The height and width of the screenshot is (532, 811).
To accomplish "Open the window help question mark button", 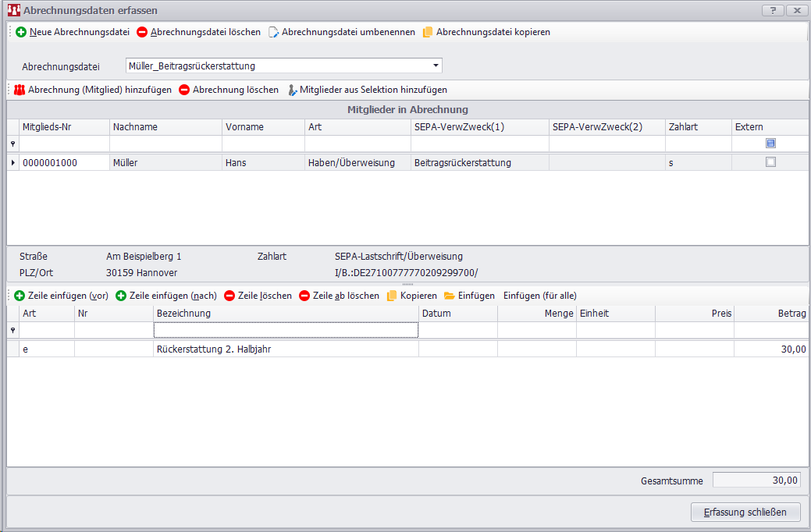I will pos(772,10).
